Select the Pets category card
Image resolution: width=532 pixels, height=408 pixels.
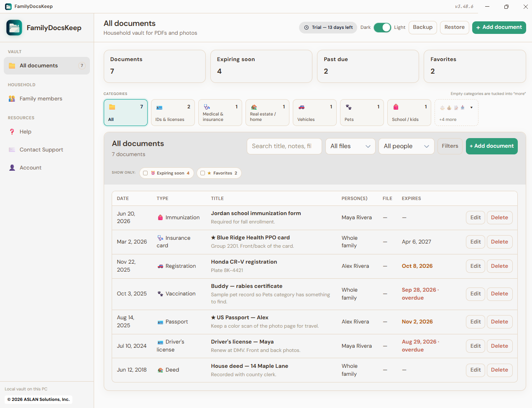pyautogui.click(x=362, y=113)
